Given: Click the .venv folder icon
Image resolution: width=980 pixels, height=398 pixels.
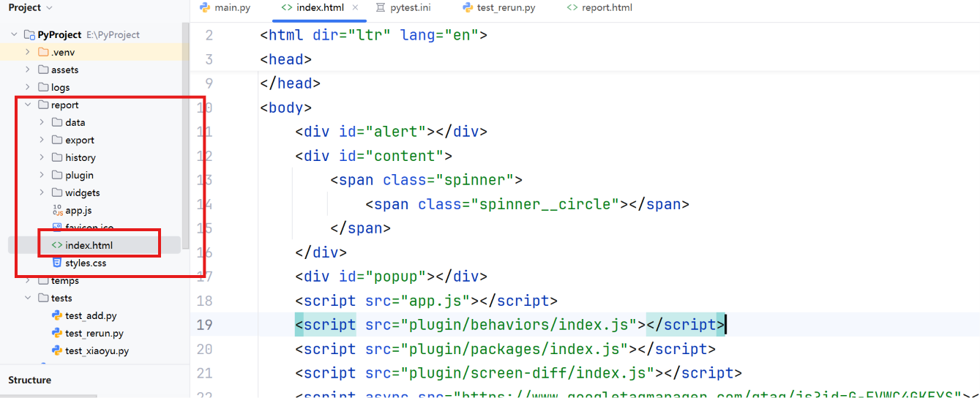Looking at the screenshot, I should coord(43,52).
